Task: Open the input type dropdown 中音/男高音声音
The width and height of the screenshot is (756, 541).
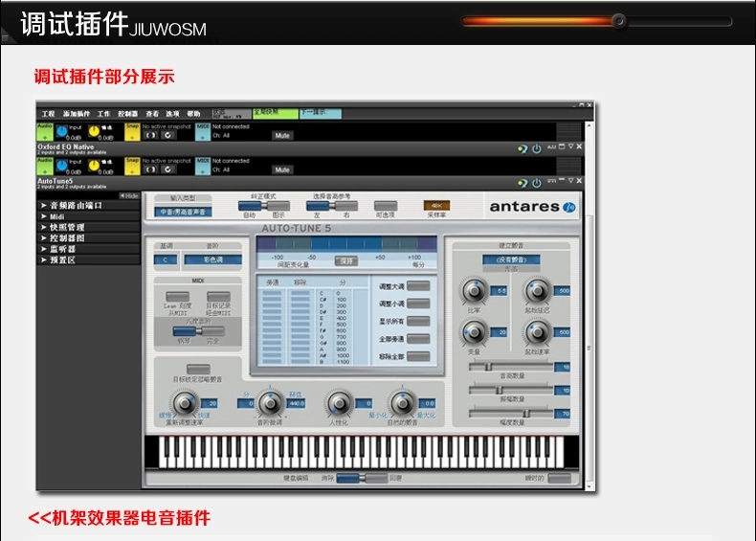Action: [x=183, y=212]
